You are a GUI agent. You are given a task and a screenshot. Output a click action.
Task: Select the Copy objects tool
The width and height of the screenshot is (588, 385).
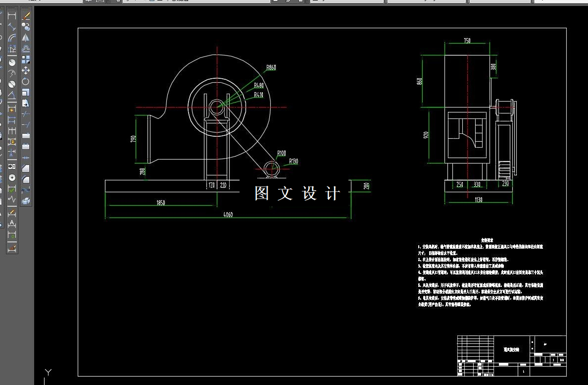[26, 27]
